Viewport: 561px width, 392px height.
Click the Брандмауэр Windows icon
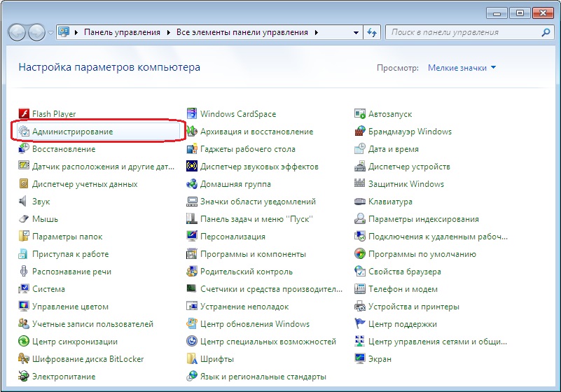pyautogui.click(x=360, y=132)
